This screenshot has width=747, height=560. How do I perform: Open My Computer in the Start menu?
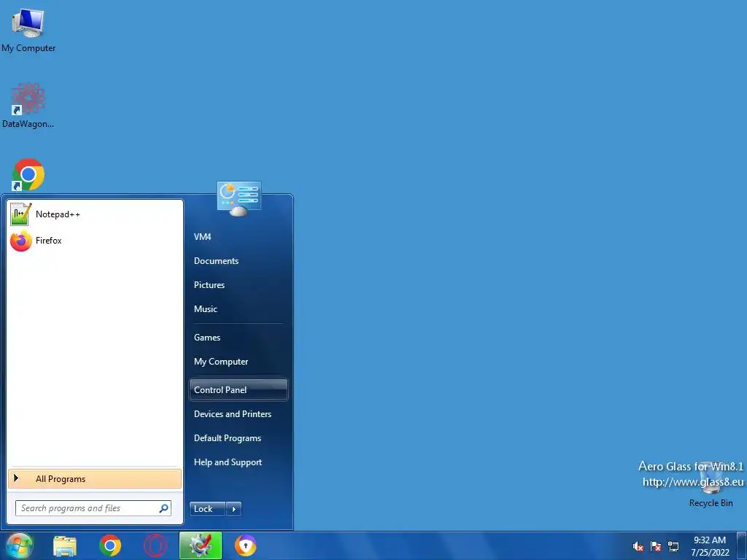point(239,362)
